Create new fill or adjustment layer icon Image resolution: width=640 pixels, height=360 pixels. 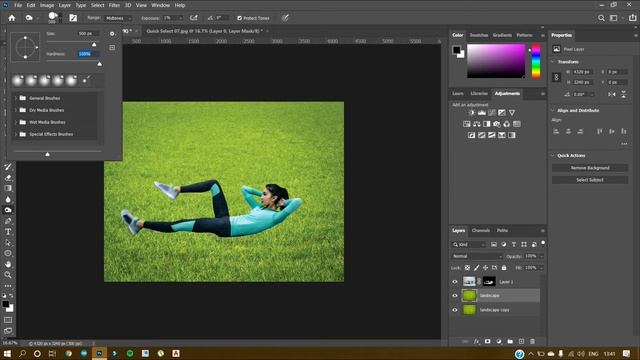499,341
